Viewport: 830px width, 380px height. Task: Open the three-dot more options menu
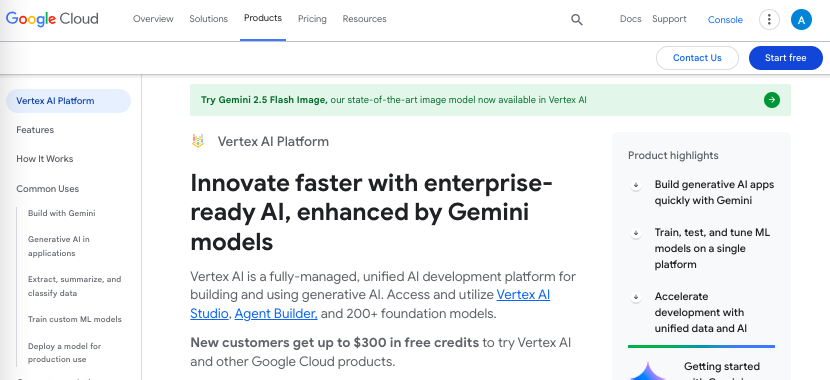[x=769, y=20]
